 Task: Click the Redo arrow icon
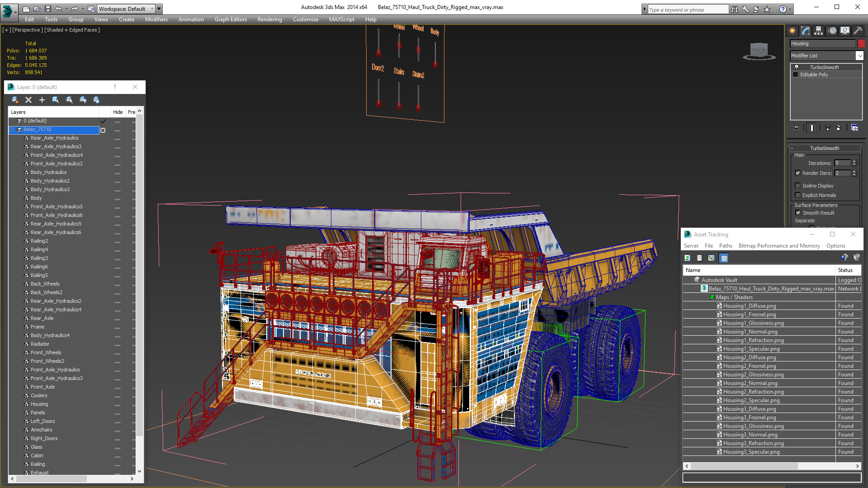click(x=74, y=9)
